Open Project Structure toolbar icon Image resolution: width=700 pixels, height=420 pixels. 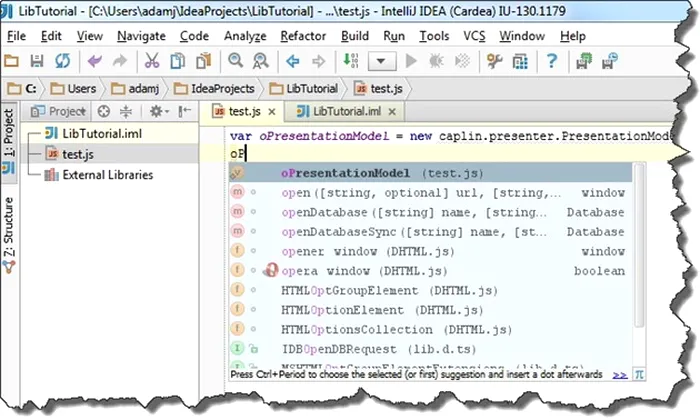tap(520, 61)
